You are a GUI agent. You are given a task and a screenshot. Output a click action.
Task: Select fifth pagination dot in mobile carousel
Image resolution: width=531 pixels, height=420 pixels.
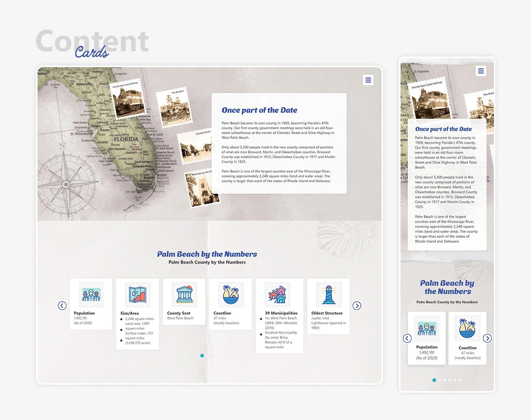point(455,380)
